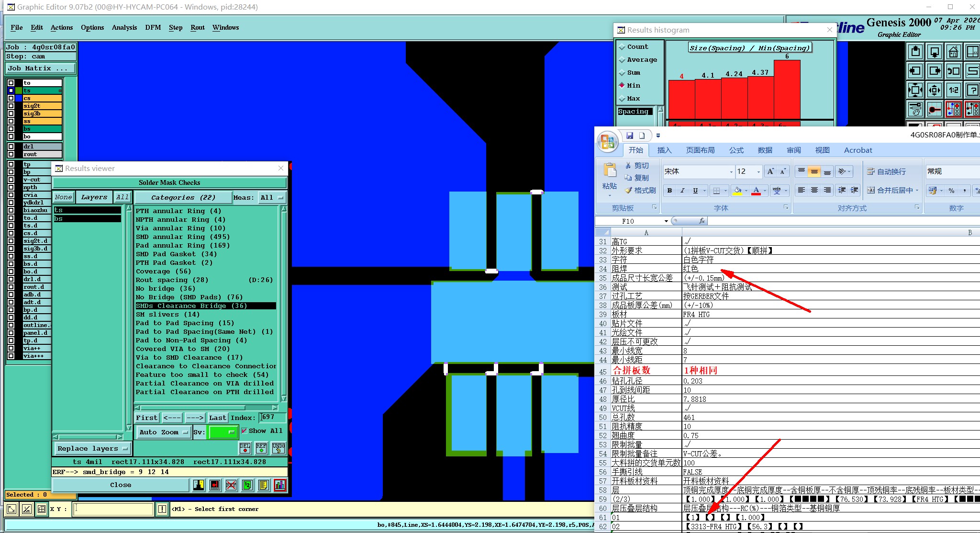The height and width of the screenshot is (533, 980).
Task: Click the pan up arrow icon
Action: click(x=915, y=52)
